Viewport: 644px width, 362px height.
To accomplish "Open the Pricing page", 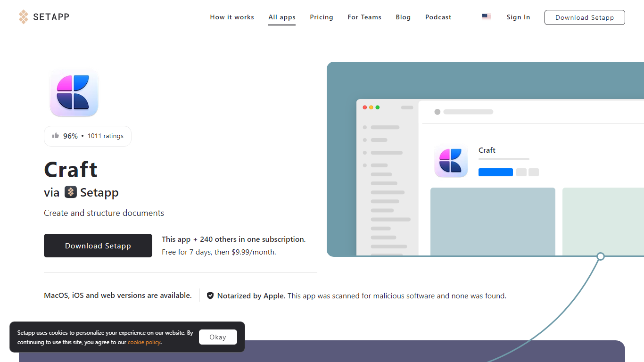I will [x=322, y=17].
